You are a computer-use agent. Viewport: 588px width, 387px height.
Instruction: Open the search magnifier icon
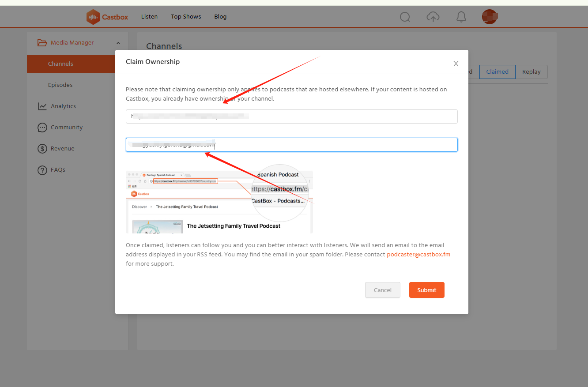coord(405,17)
